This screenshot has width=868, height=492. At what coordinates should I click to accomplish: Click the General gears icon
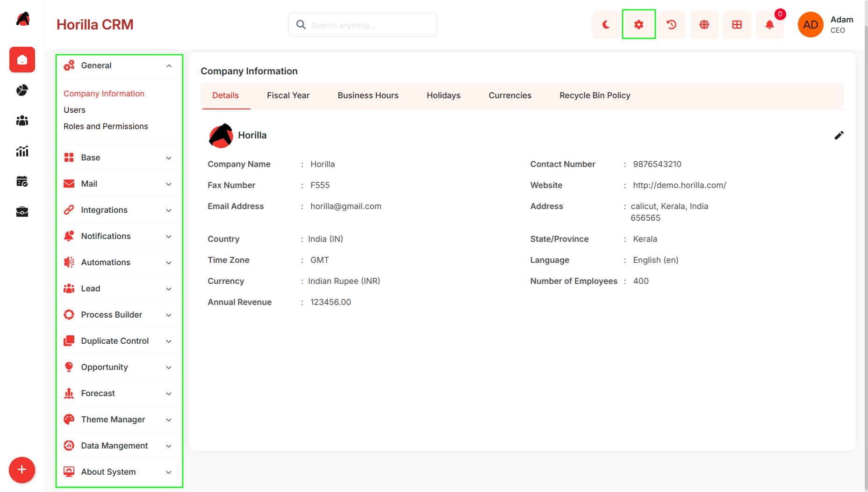(x=69, y=65)
